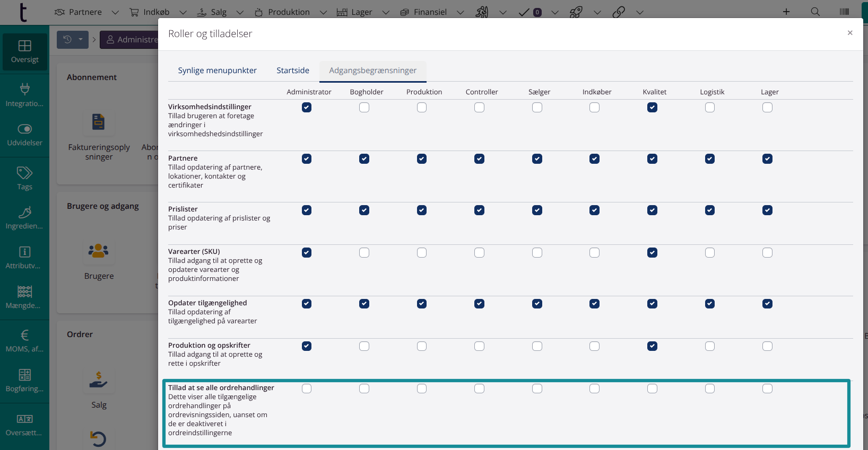Open Attributværdier info icon in sidebar
This screenshot has width=868, height=450.
(x=24, y=252)
